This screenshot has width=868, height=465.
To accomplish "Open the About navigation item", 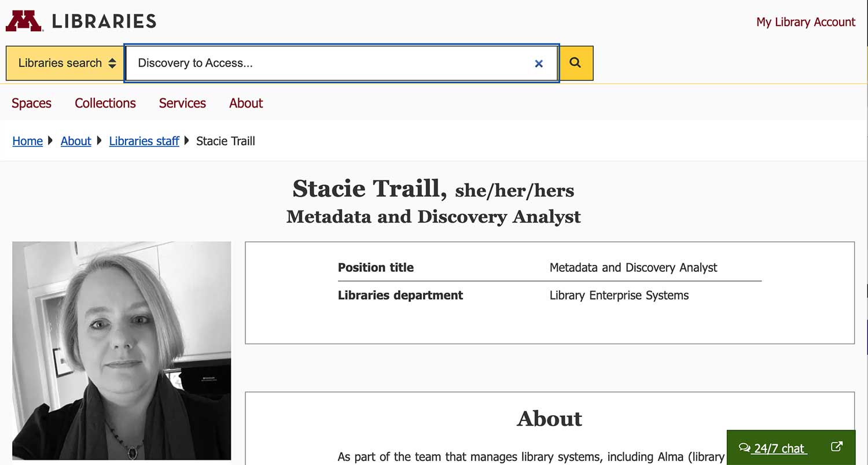I will [x=245, y=103].
